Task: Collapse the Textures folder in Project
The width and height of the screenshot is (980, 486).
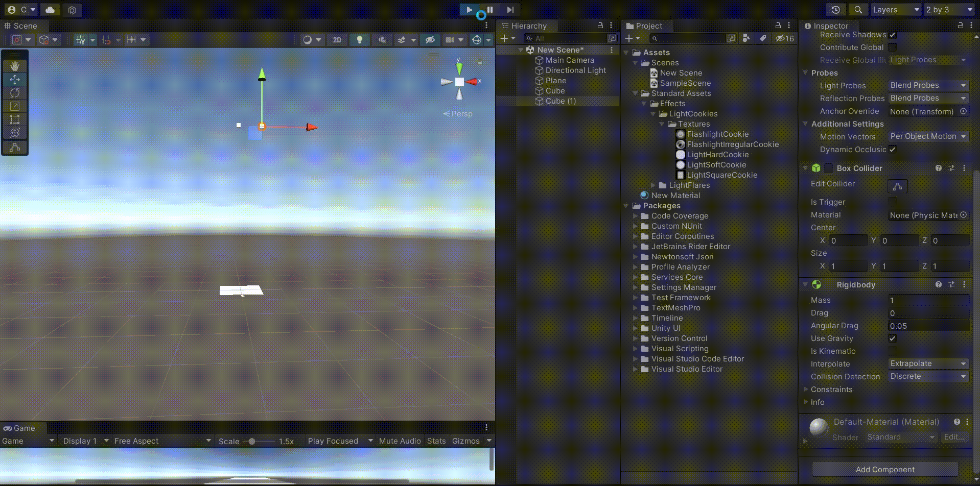Action: click(663, 124)
